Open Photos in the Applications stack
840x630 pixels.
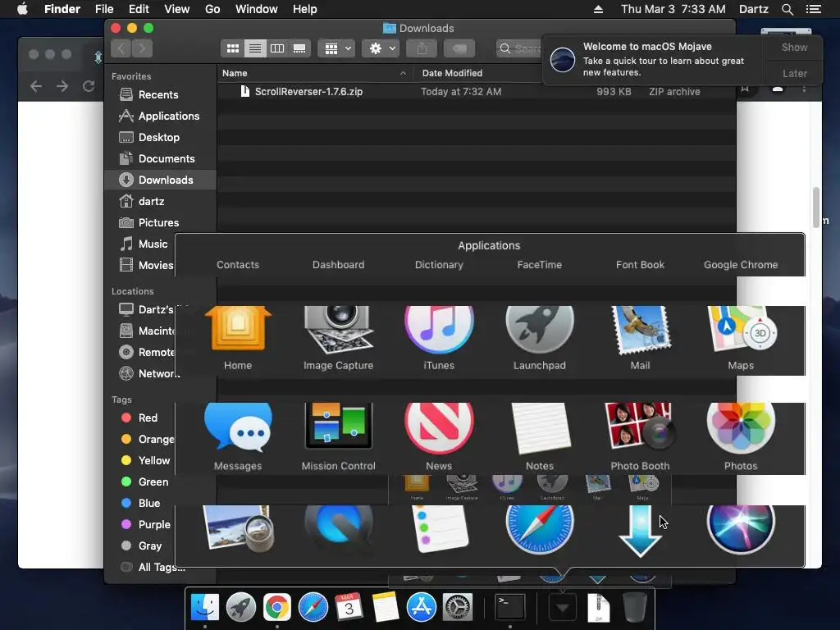click(x=741, y=428)
